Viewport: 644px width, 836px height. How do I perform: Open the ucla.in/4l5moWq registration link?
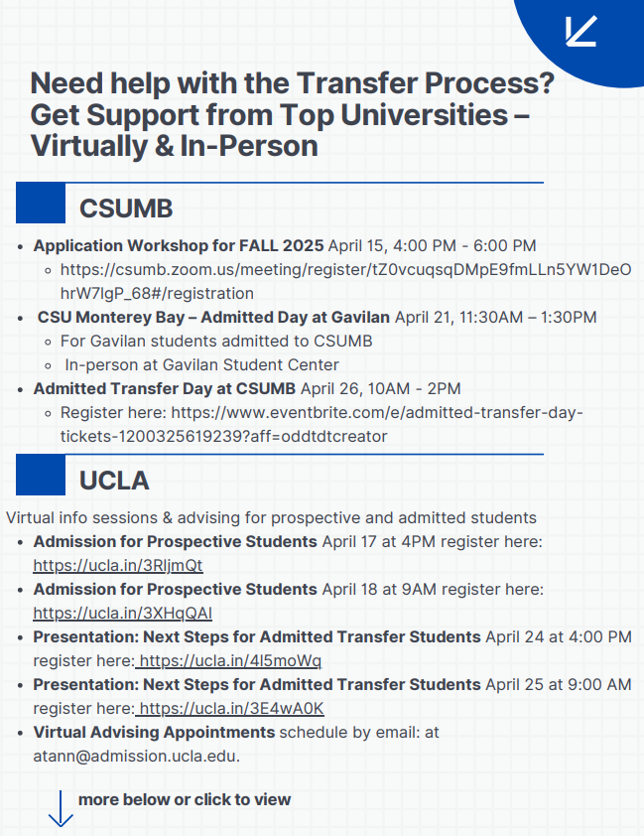(230, 660)
